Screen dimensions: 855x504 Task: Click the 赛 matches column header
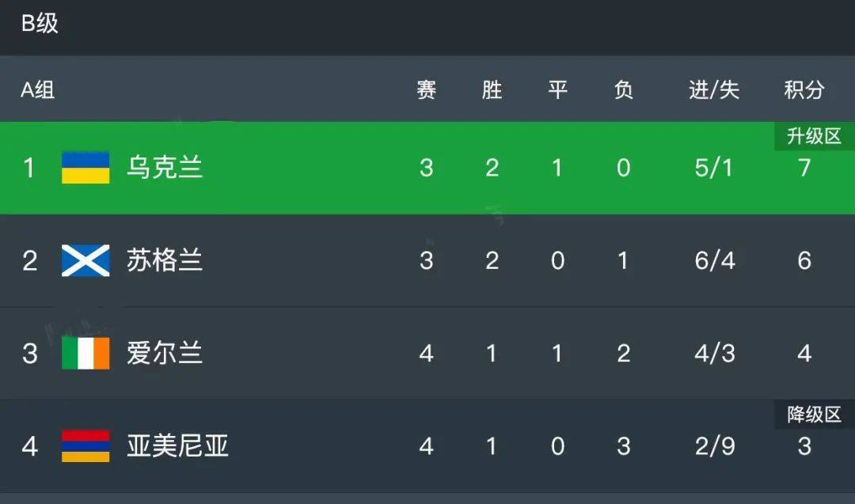[x=427, y=89]
